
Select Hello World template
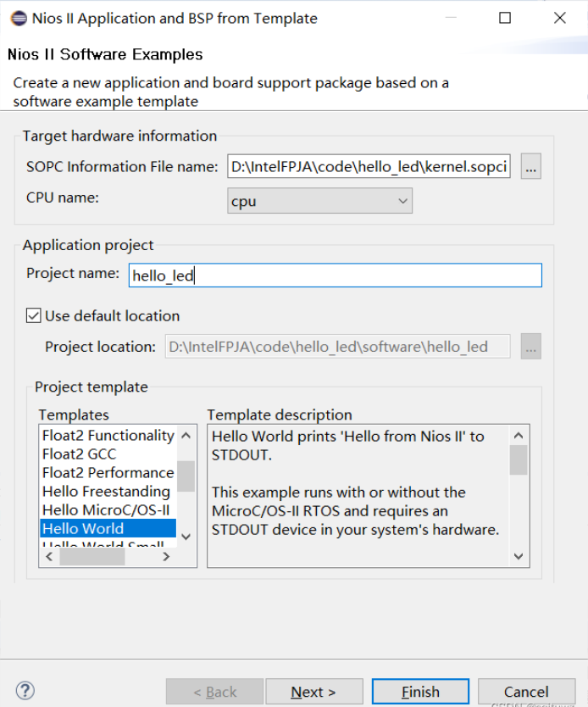(x=83, y=529)
